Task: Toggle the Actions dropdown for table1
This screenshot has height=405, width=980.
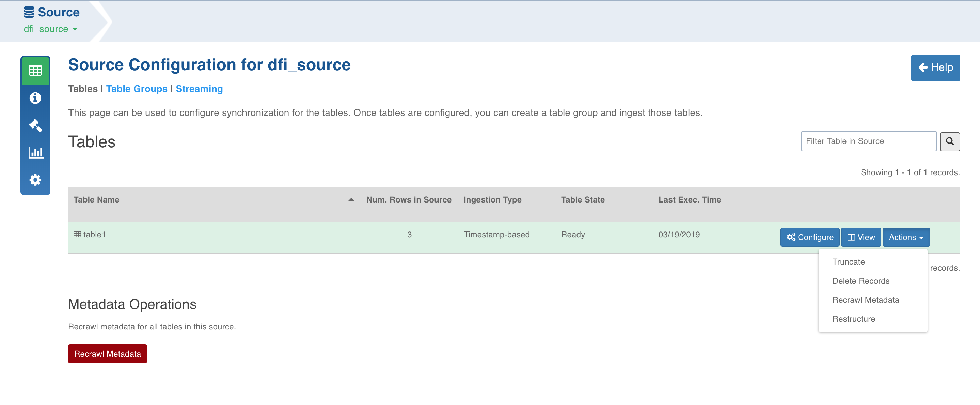Action: tap(906, 237)
